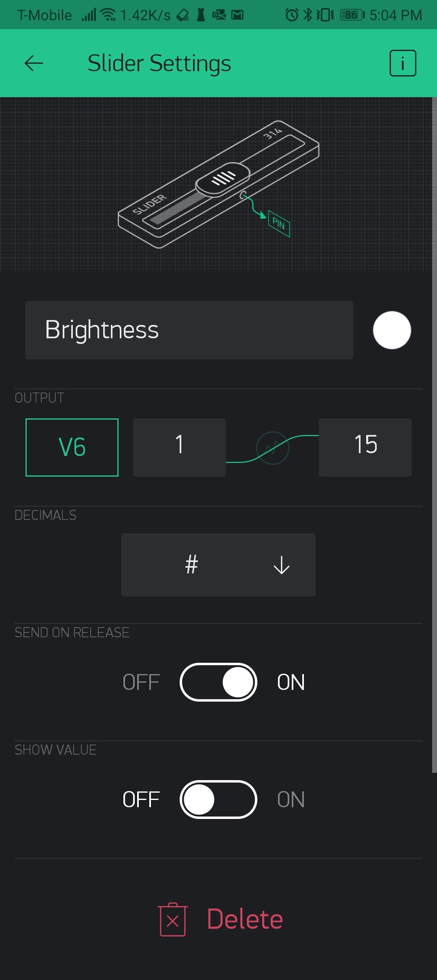Click the mapping wave icon between values
The image size is (437, 980).
pyautogui.click(x=273, y=448)
